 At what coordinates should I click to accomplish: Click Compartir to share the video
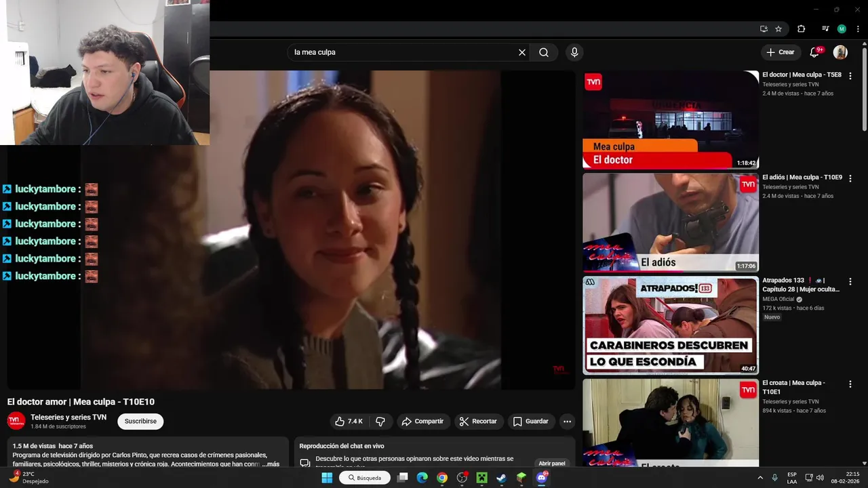[x=422, y=422]
